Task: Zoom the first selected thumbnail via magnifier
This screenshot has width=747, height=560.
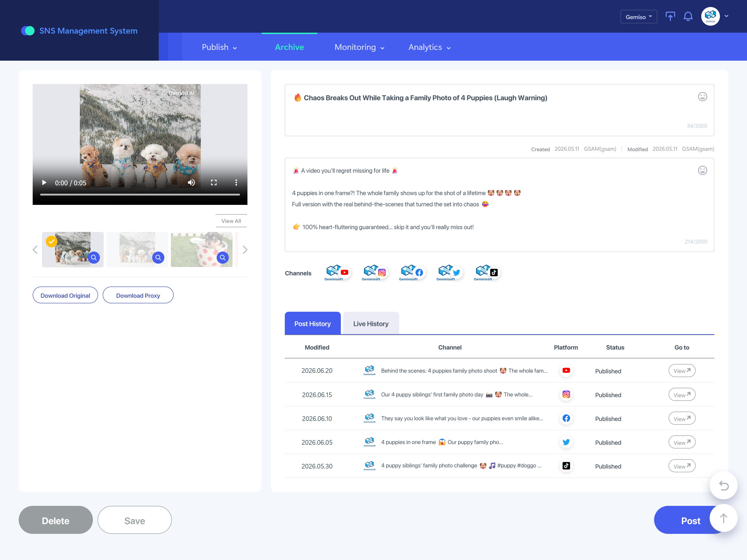Action: point(94,258)
